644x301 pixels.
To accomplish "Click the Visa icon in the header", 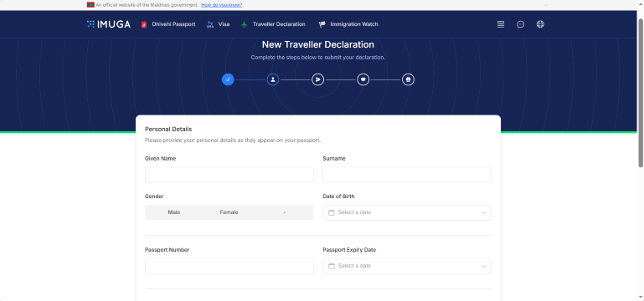I will pos(210,24).
